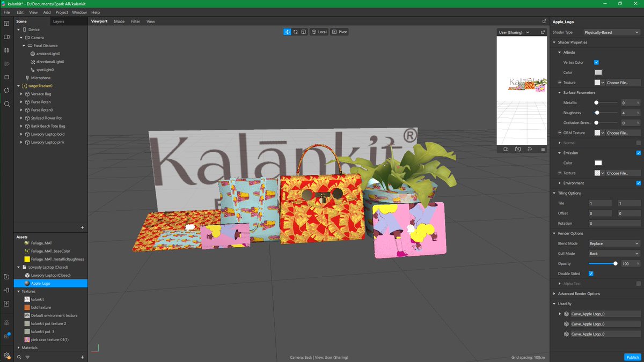
Task: Open the File menu
Action: tap(6, 12)
